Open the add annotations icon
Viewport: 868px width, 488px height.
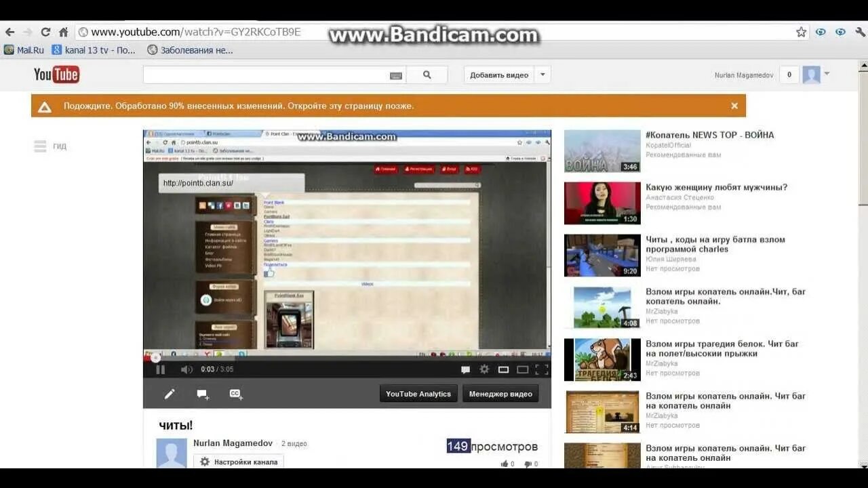point(203,394)
